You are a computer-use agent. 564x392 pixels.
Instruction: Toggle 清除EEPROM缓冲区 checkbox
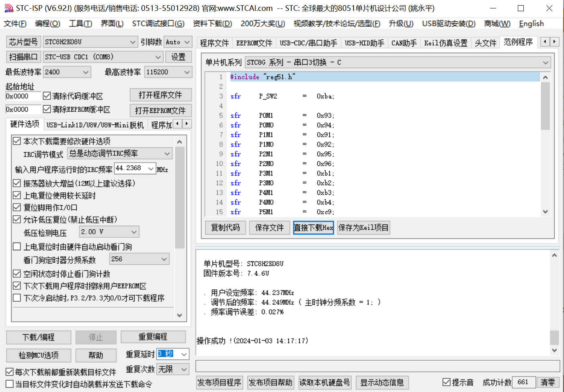click(47, 109)
